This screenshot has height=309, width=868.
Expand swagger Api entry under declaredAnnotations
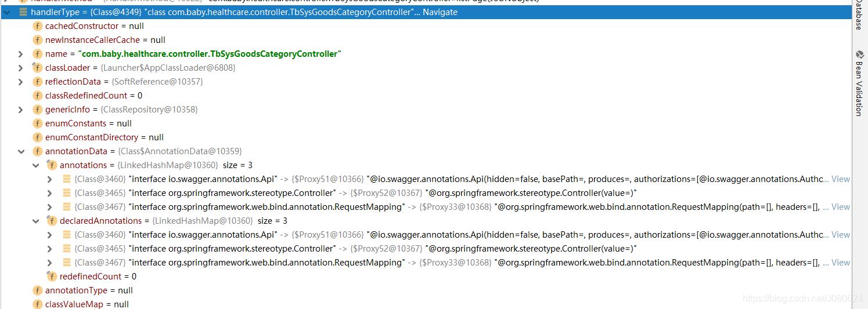(50, 235)
